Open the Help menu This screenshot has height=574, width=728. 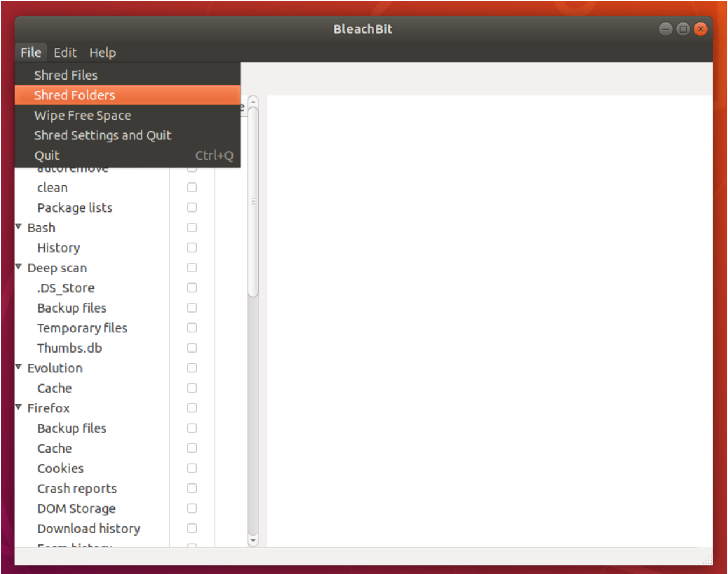102,53
